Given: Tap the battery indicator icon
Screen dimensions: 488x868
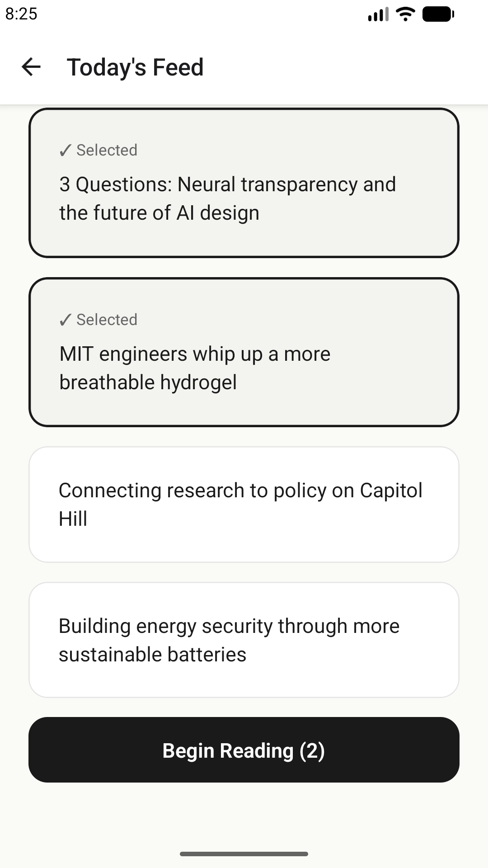Looking at the screenshot, I should (x=438, y=14).
